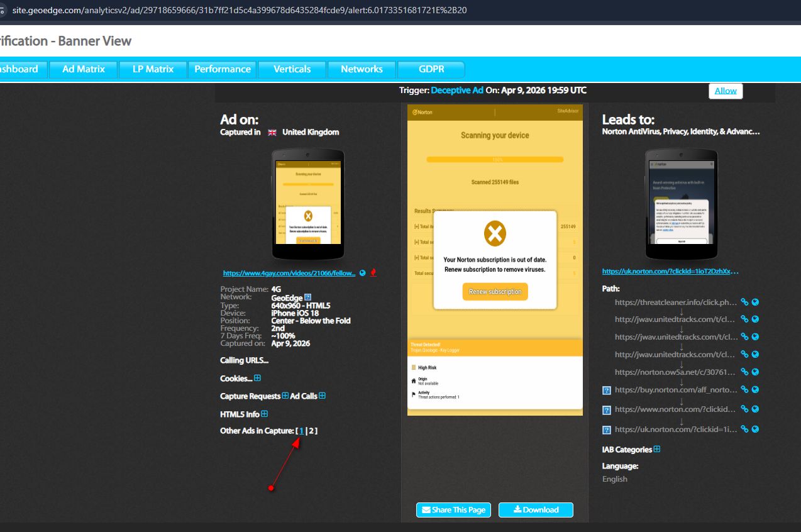Click the Share This Page button
801x532 pixels.
click(x=453, y=510)
